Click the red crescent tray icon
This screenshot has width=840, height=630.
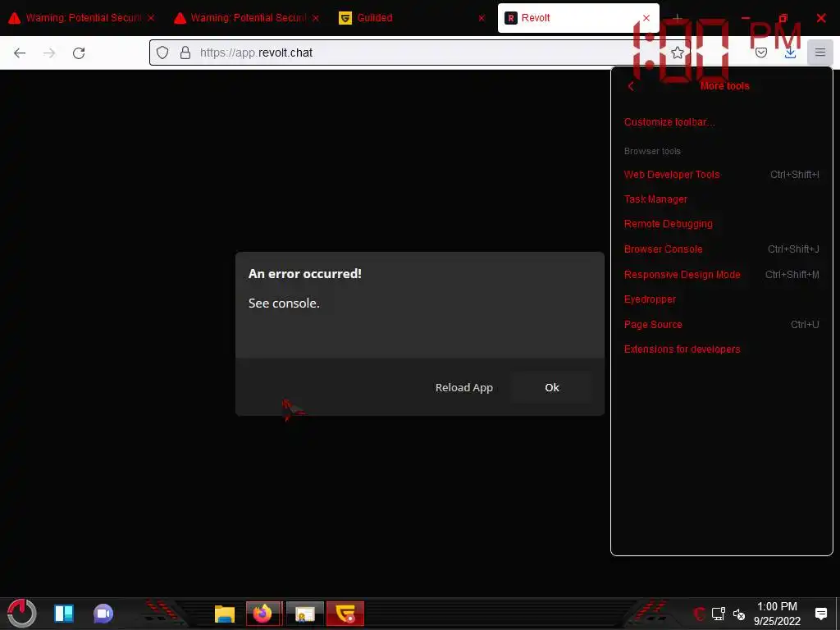[699, 614]
